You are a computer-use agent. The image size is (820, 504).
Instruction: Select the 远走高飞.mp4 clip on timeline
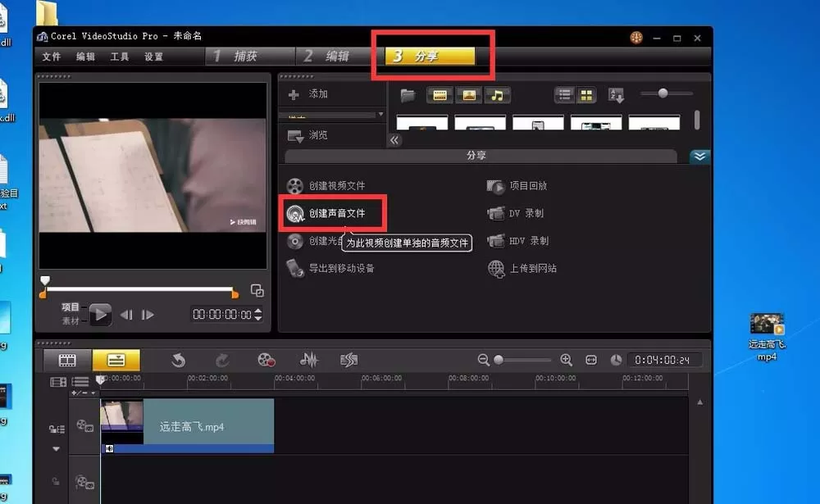coord(187,425)
